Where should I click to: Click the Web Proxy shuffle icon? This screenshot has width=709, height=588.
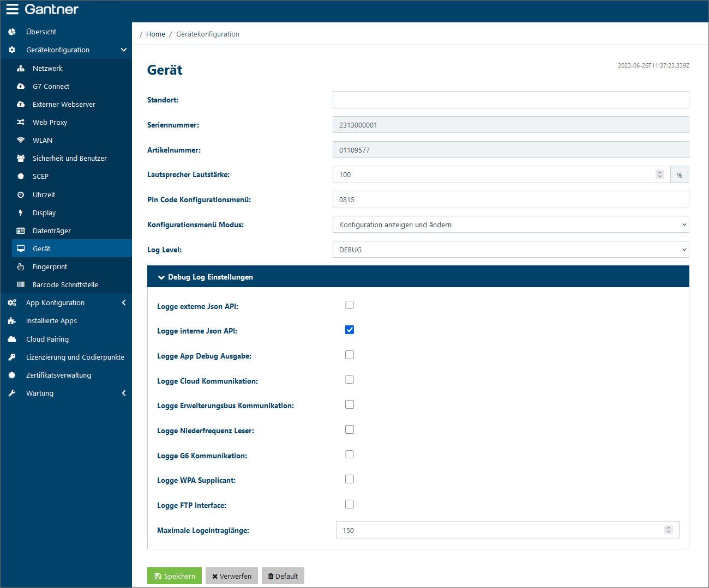[21, 122]
